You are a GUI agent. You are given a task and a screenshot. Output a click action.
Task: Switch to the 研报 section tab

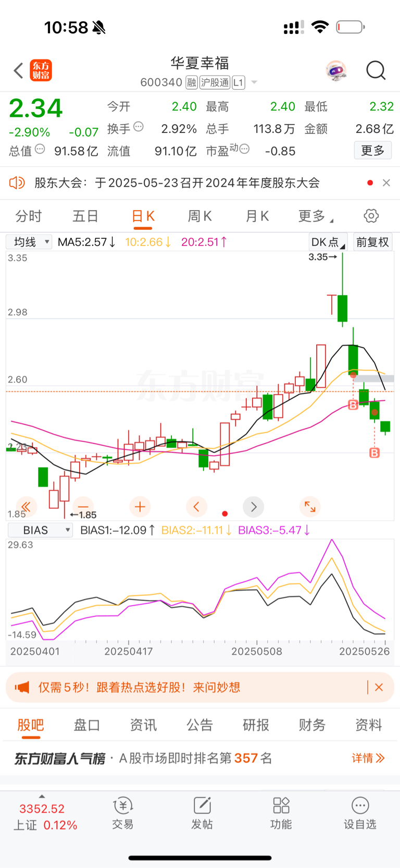tap(256, 725)
